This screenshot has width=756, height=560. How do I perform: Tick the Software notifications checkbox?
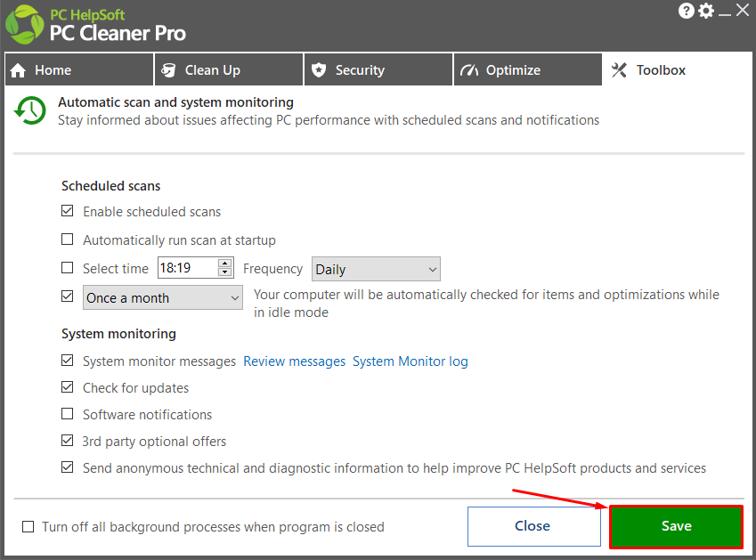click(68, 414)
